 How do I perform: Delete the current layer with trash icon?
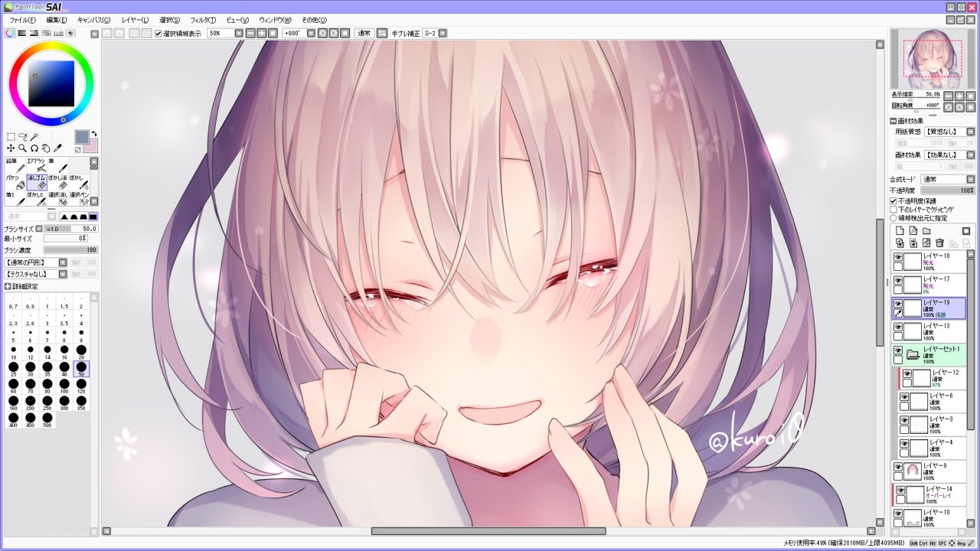pyautogui.click(x=939, y=243)
